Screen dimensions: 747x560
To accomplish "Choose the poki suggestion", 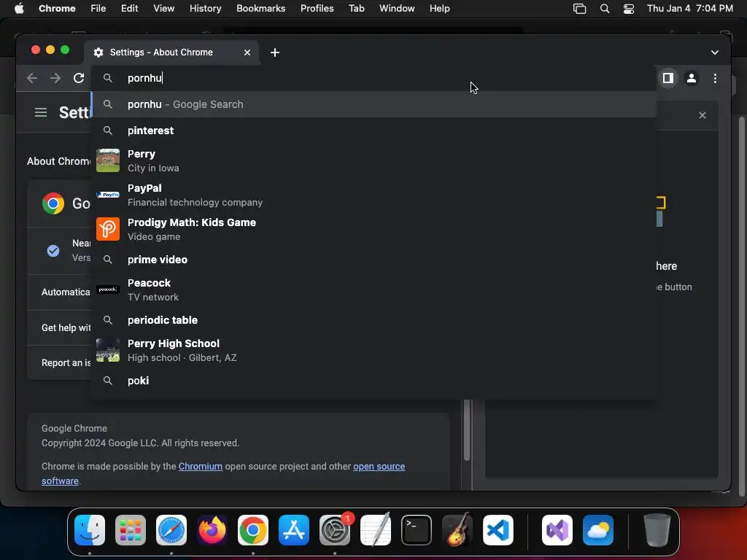I will pyautogui.click(x=374, y=381).
